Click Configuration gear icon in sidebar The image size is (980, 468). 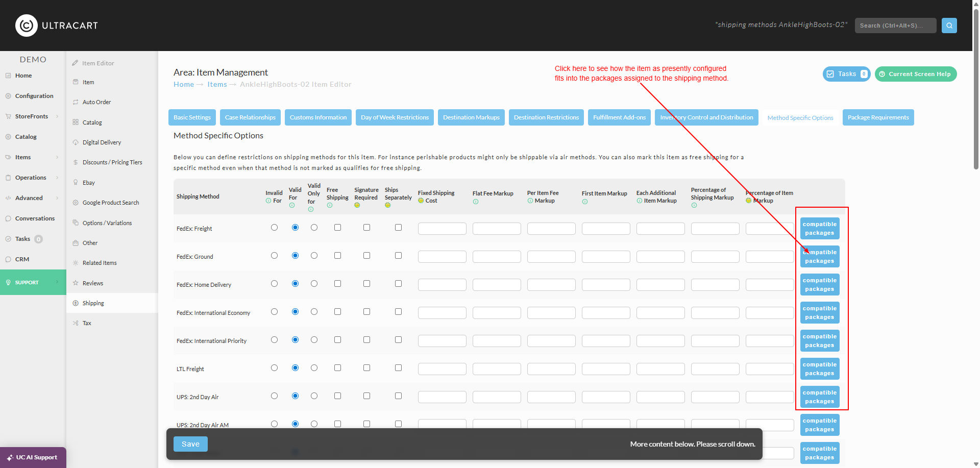tap(8, 96)
